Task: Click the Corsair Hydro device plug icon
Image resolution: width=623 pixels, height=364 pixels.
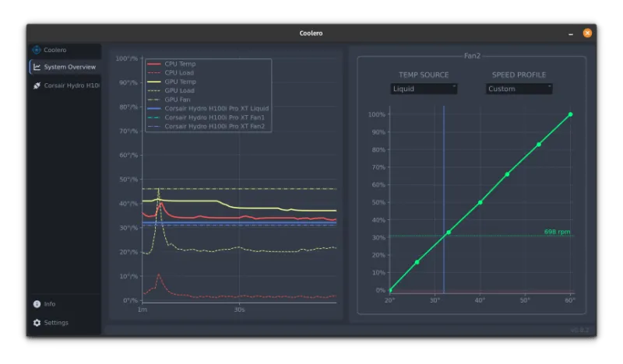Action: [x=37, y=85]
